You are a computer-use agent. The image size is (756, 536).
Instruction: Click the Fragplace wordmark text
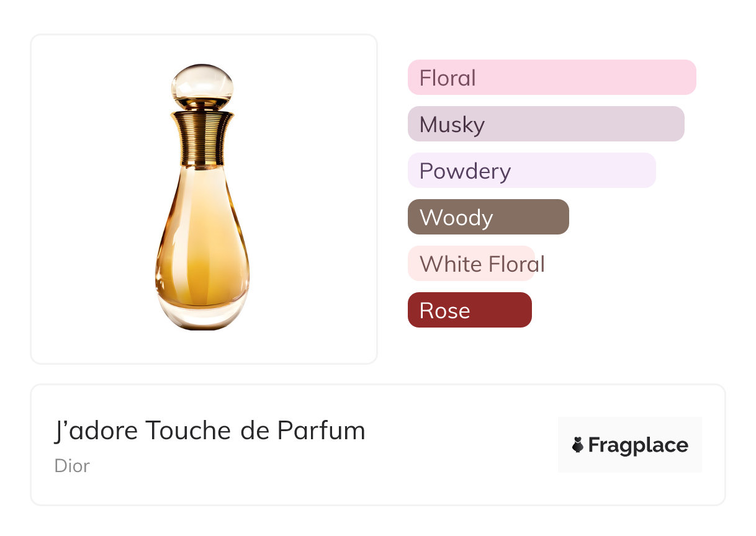(x=638, y=445)
